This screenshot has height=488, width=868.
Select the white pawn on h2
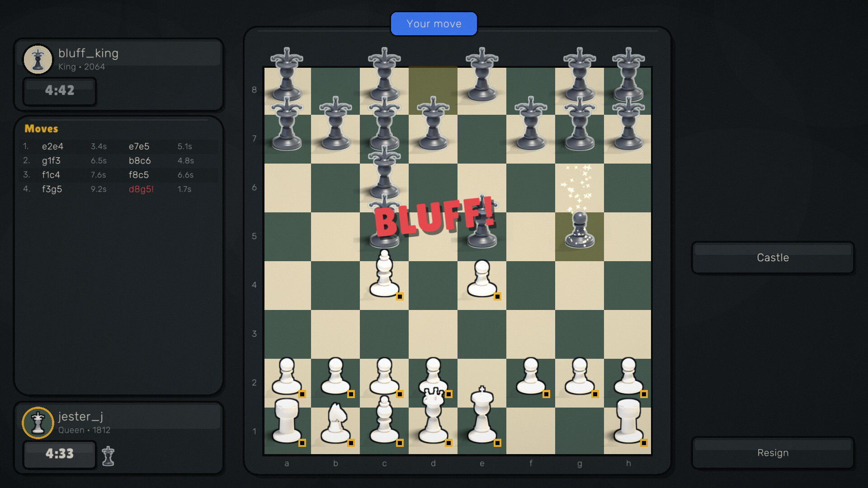coord(628,377)
